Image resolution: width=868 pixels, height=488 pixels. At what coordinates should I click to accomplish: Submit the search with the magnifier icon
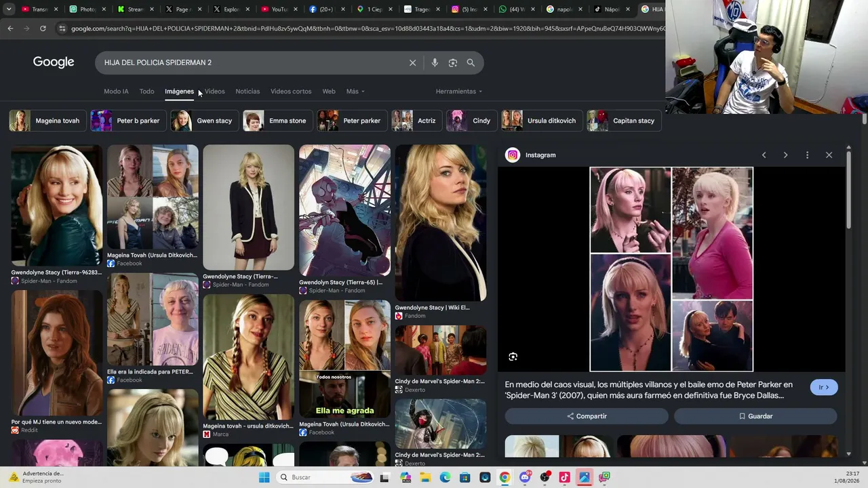[471, 63]
